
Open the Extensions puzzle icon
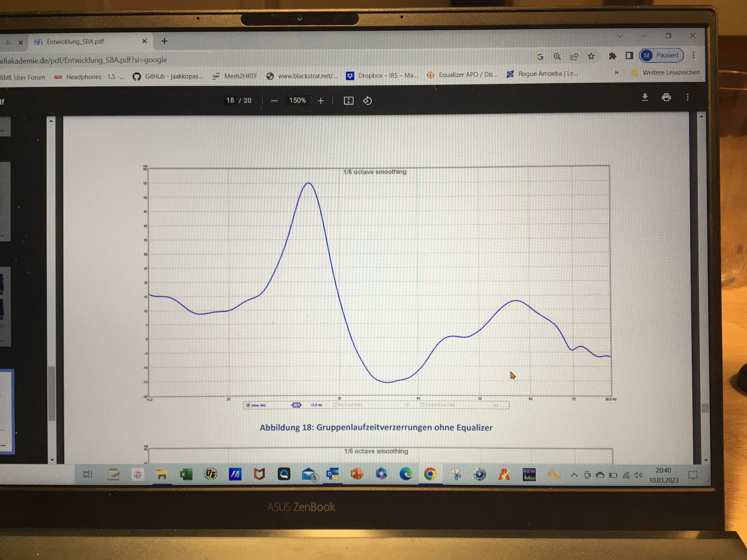point(612,56)
